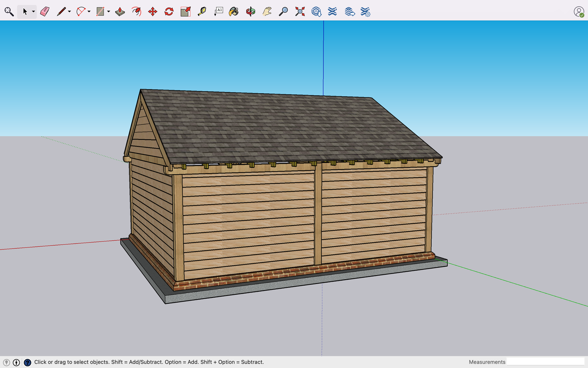Select the Arc tool
The height and width of the screenshot is (368, 588).
click(81, 12)
